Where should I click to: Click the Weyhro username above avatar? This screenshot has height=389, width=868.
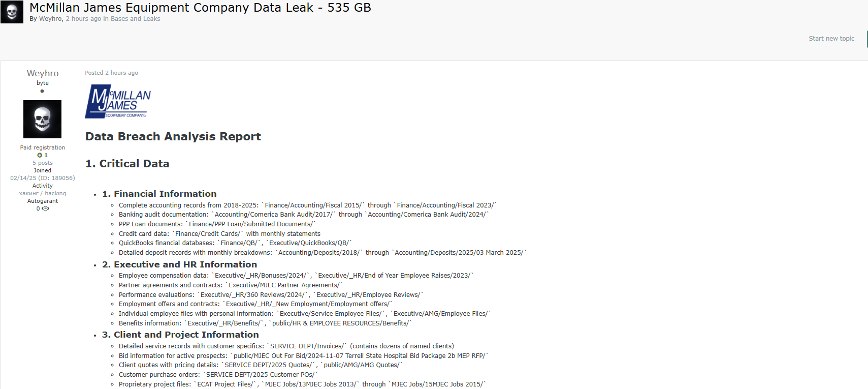(43, 73)
